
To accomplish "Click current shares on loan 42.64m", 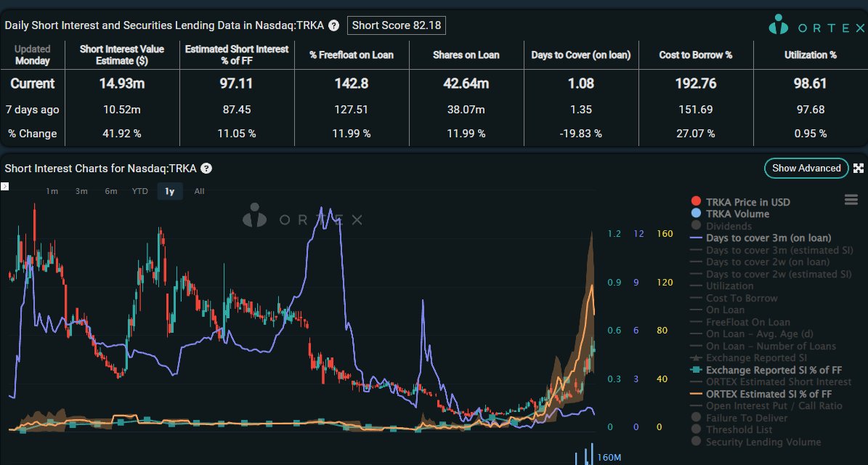I will click(466, 84).
